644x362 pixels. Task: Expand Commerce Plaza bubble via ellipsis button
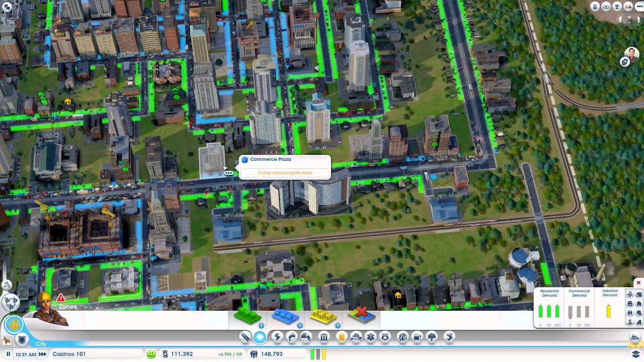228,173
